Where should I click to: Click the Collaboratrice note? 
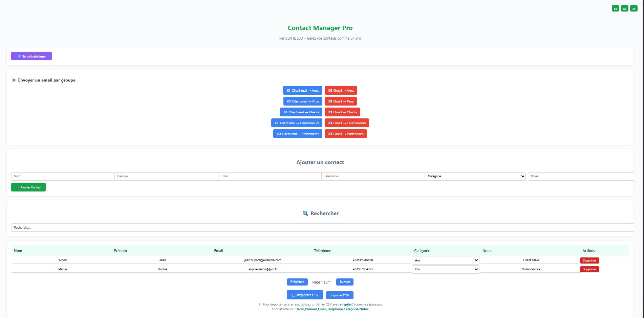[531, 269]
